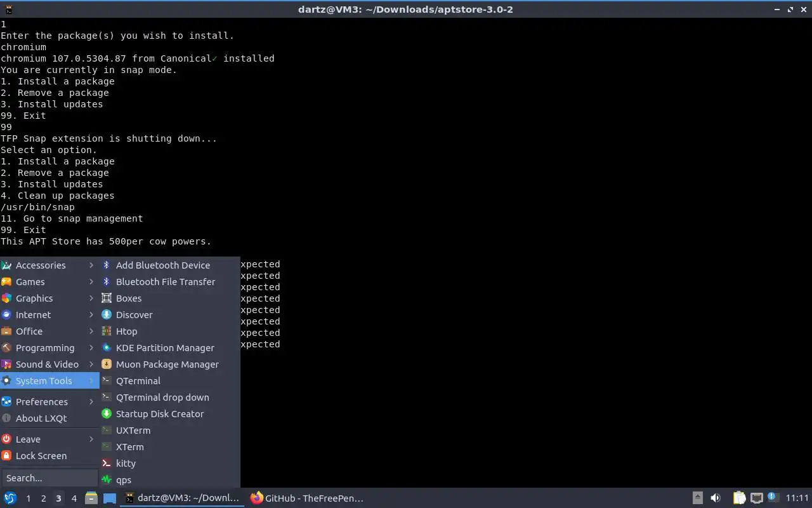Expand the Internet submenu

point(49,315)
